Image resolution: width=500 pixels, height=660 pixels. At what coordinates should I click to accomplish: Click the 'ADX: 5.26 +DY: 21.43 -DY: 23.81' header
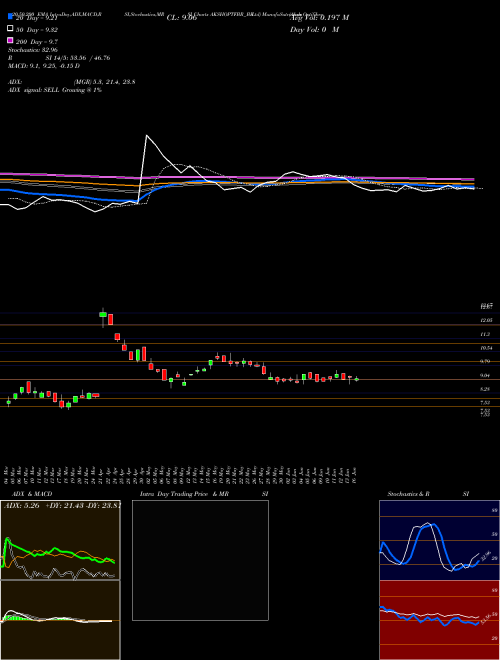[x=62, y=506]
